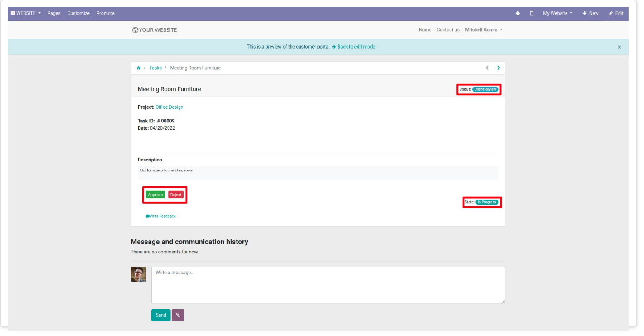Click the Edit button in top bar

[x=616, y=14]
